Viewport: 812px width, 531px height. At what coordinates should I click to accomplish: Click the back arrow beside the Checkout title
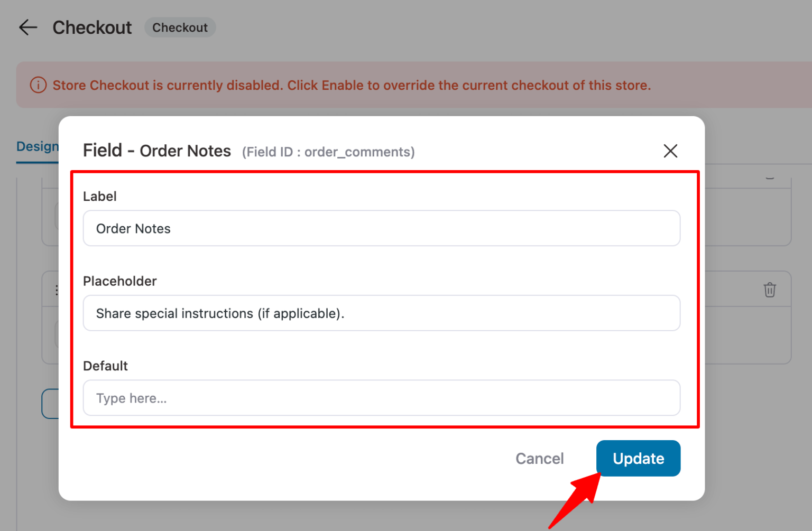point(27,27)
